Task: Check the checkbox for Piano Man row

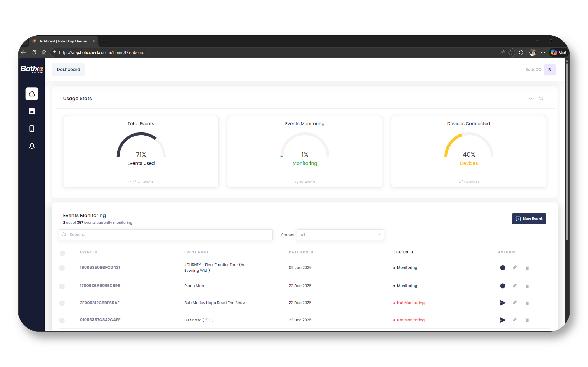Action: click(x=62, y=286)
